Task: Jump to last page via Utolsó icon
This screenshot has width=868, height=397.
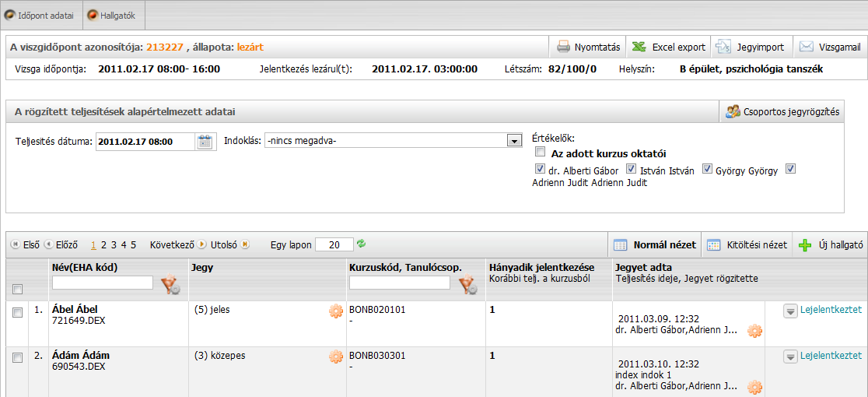Action: [x=245, y=244]
